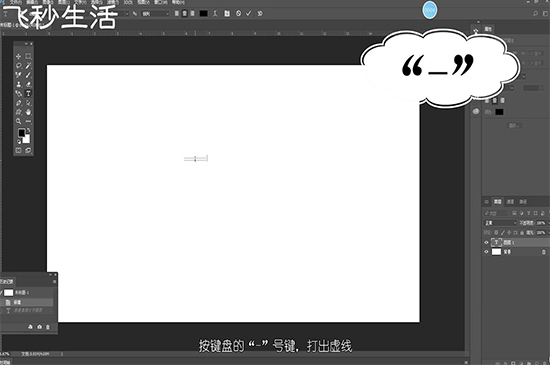This screenshot has width=550, height=365.
Task: Select the 新建 state in History panel
Action: [27, 302]
